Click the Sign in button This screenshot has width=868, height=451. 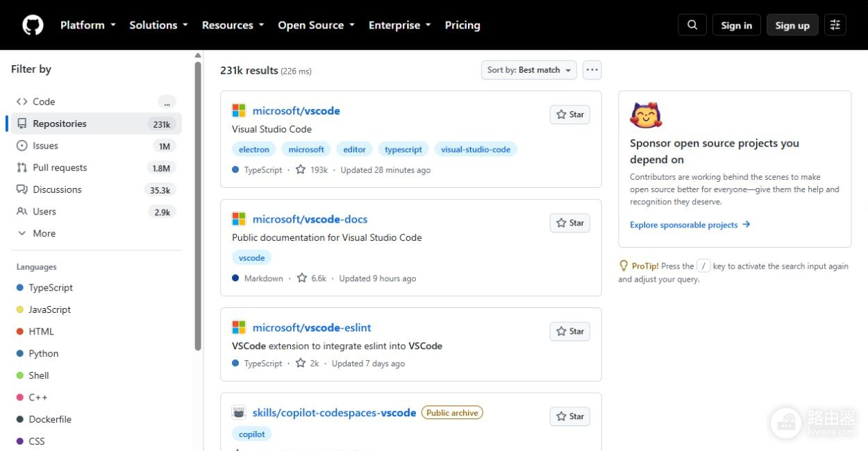click(736, 25)
